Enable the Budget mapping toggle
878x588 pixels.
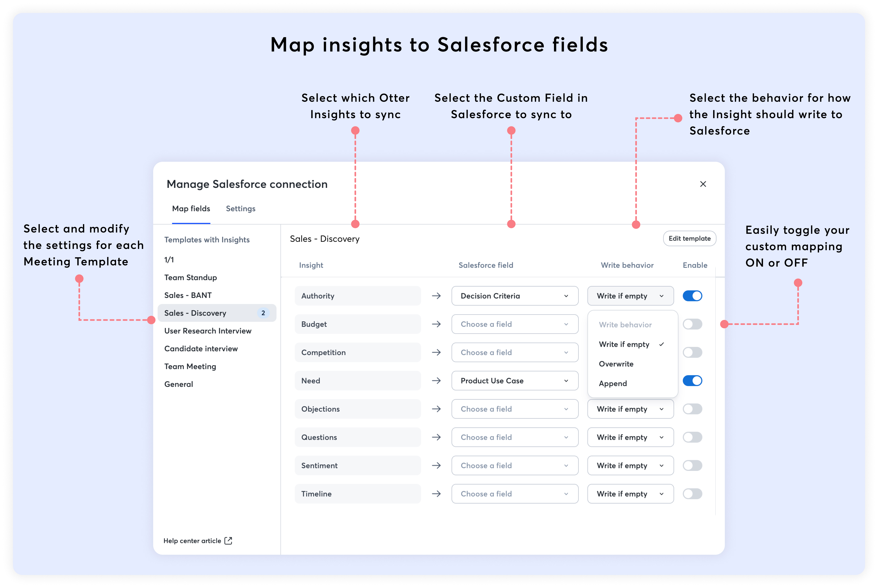point(692,324)
